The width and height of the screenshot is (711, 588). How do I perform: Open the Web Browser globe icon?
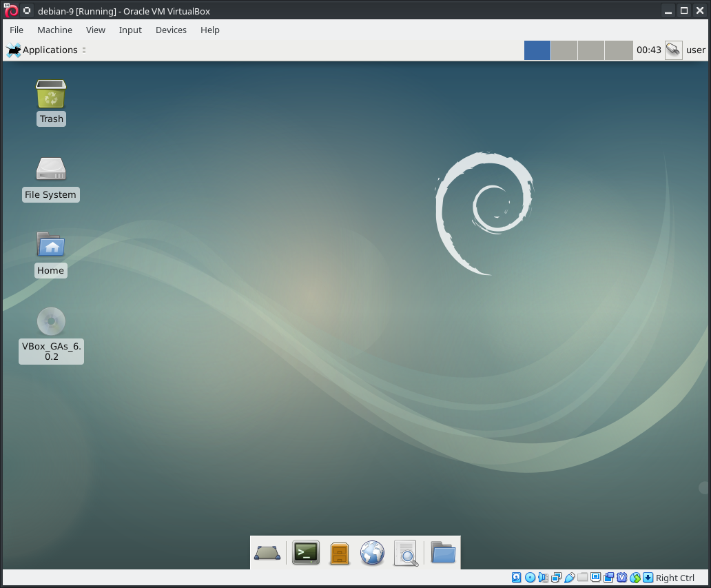pyautogui.click(x=372, y=553)
